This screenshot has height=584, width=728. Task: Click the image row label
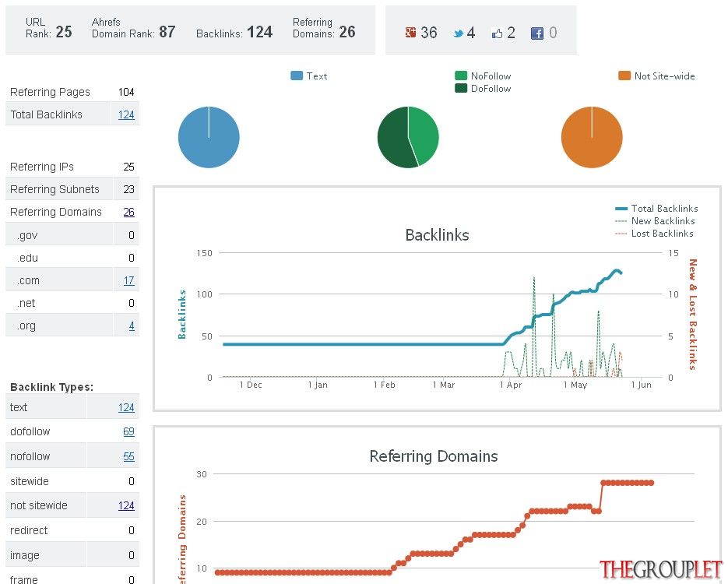25,556
